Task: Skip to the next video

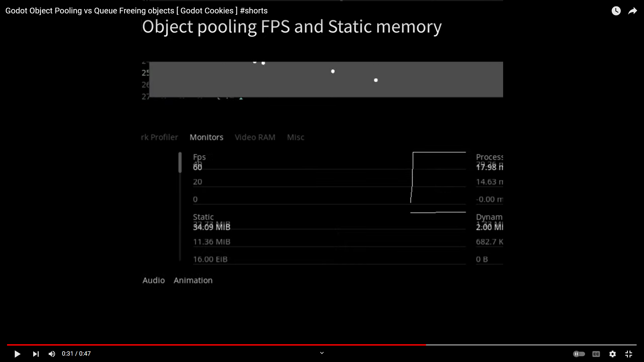Action: 36,354
